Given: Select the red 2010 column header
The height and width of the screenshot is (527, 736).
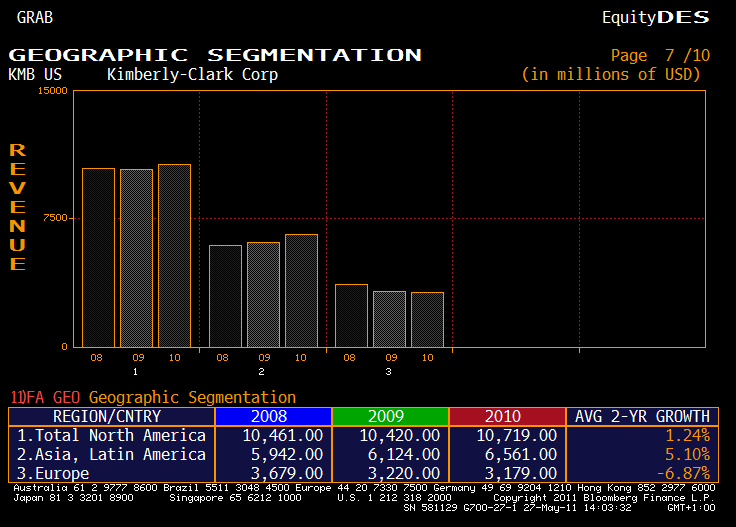Looking at the screenshot, I should pyautogui.click(x=507, y=416).
